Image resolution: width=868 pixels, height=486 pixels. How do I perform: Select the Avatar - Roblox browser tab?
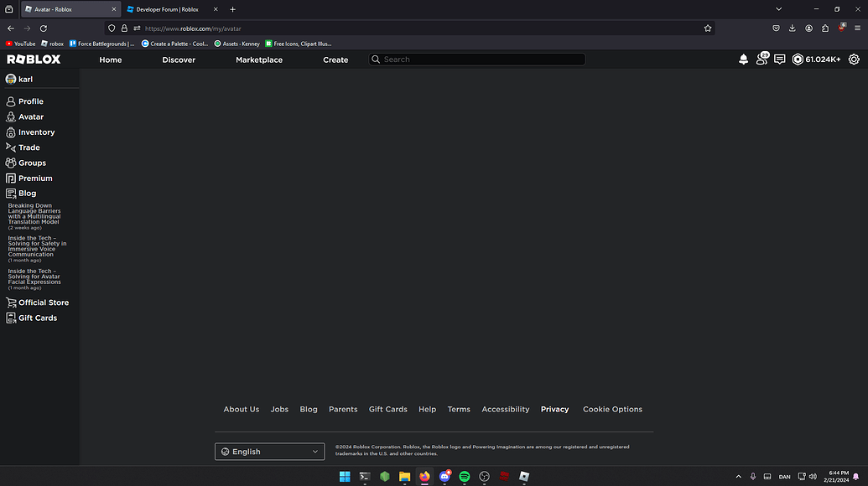coord(70,9)
